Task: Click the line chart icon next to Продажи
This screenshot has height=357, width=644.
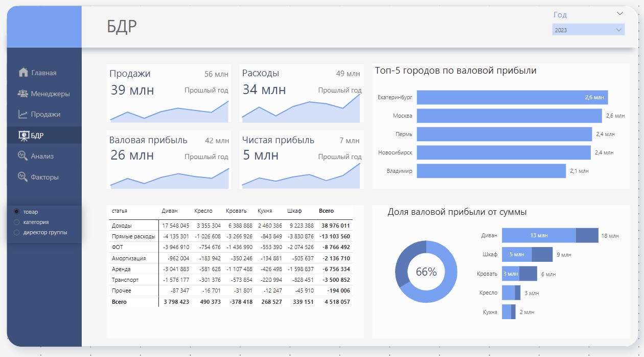Action: tap(23, 114)
